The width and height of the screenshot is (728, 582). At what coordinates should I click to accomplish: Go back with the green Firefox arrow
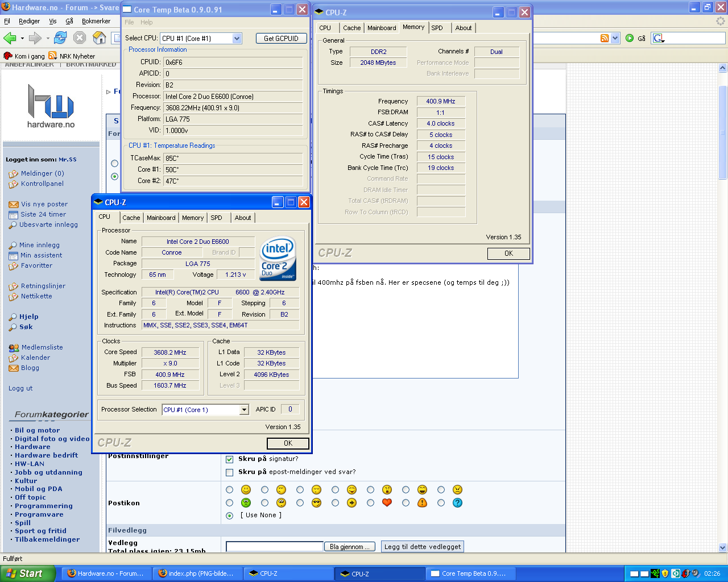[10, 38]
